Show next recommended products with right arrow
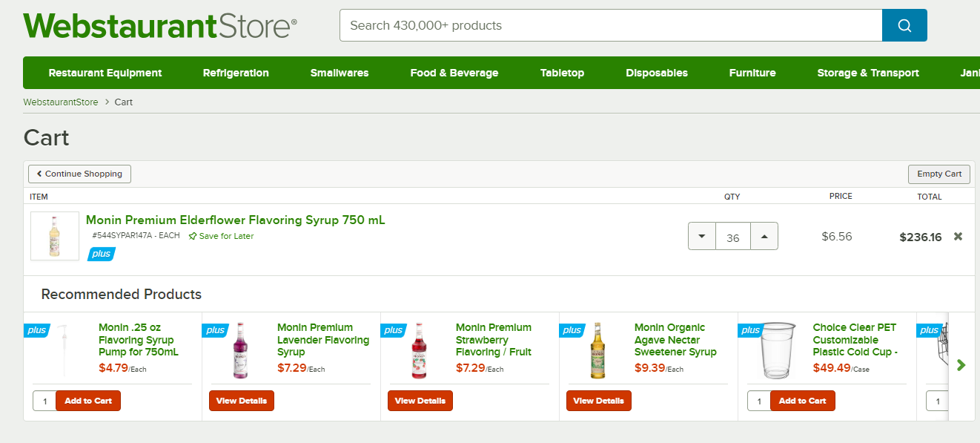The height and width of the screenshot is (443, 980). (961, 365)
